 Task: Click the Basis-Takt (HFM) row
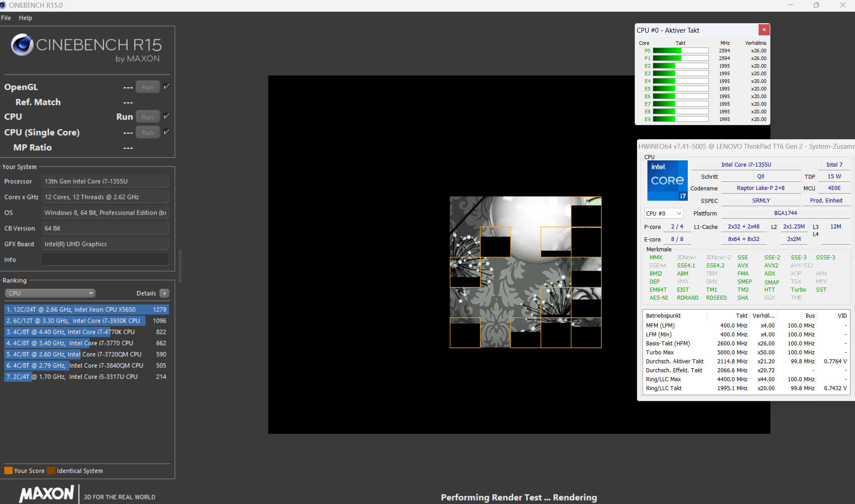pos(746,344)
